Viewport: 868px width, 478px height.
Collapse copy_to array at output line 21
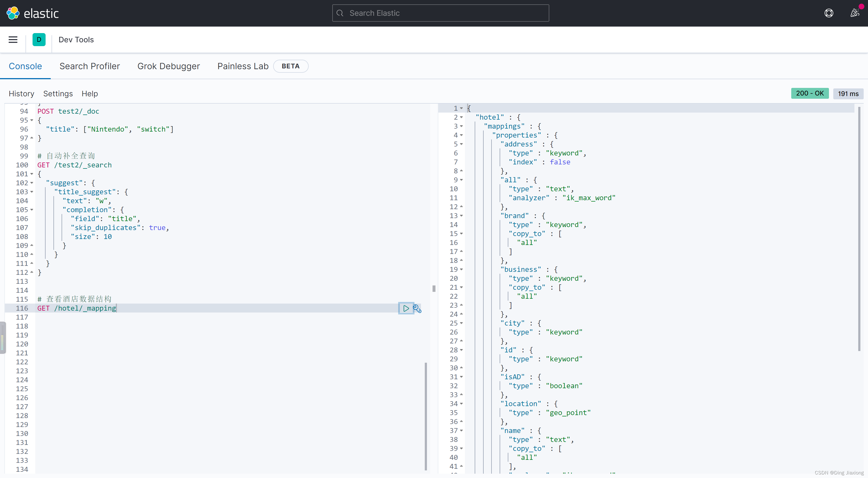click(461, 287)
